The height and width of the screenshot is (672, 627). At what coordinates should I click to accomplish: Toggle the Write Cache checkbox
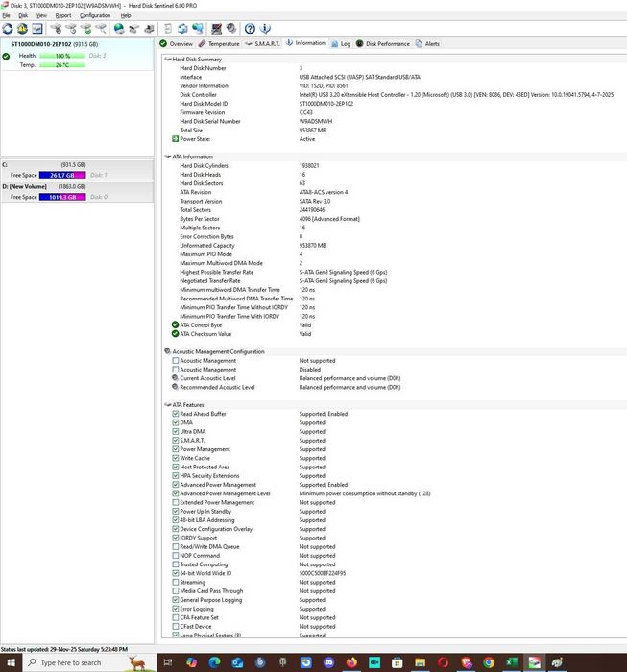(x=176, y=458)
